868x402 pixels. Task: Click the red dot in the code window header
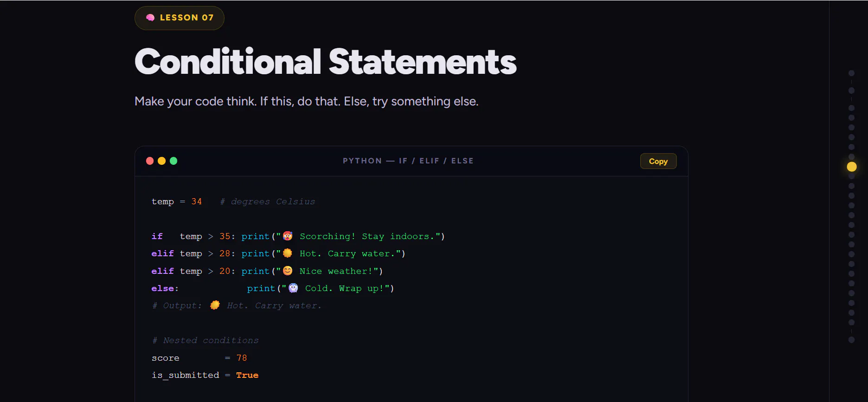coord(150,161)
